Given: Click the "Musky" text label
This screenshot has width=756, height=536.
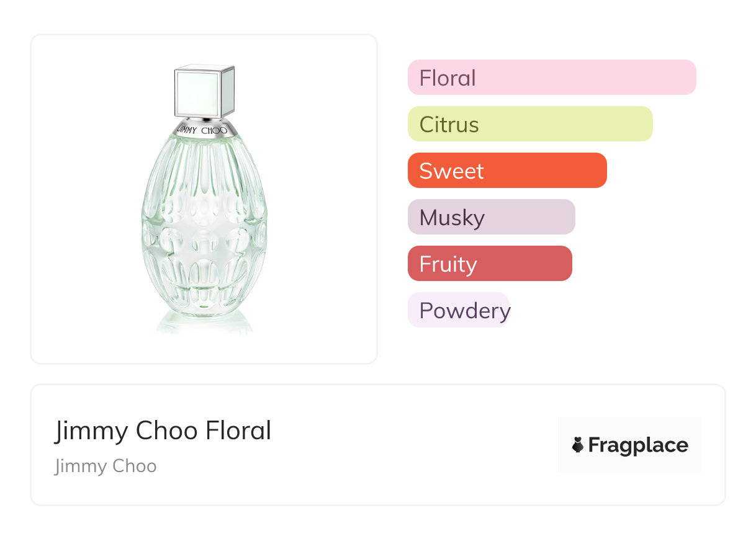Looking at the screenshot, I should point(452,218).
